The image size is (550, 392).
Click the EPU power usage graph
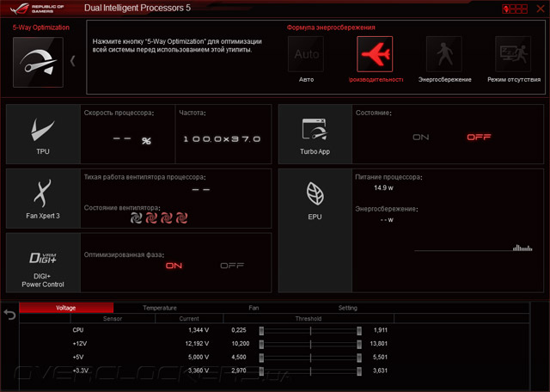[x=474, y=248]
